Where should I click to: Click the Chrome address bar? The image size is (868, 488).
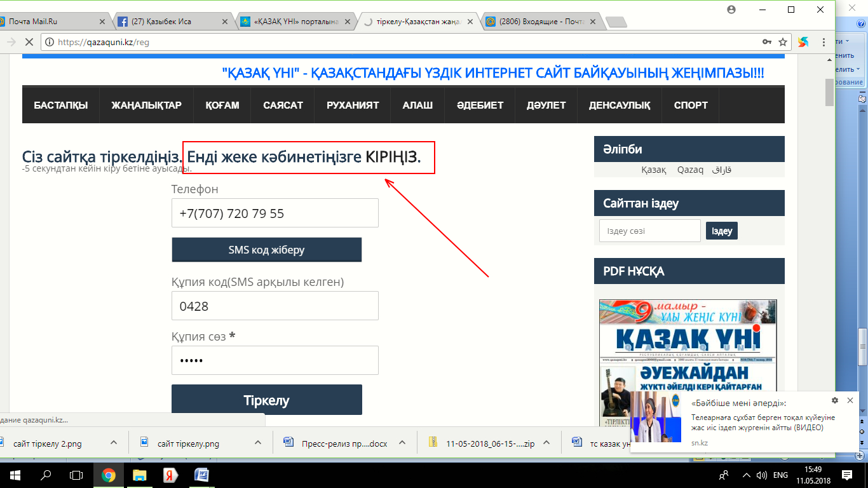coord(407,42)
